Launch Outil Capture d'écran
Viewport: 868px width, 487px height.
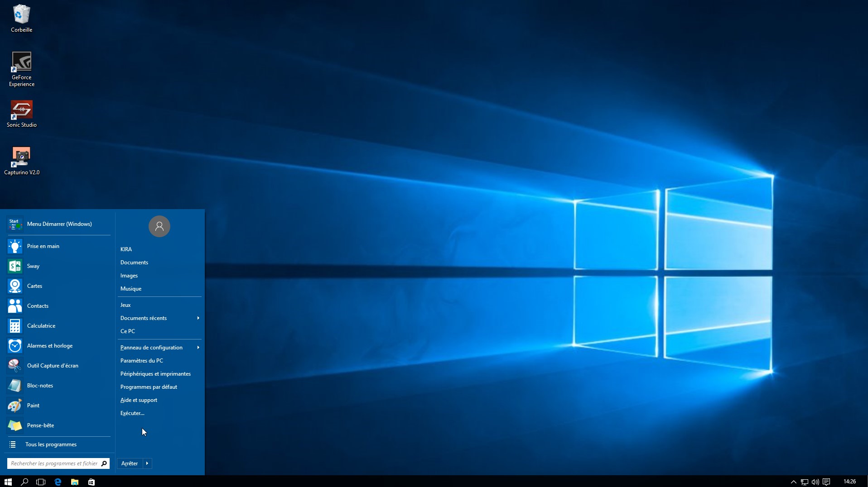[x=58, y=366]
